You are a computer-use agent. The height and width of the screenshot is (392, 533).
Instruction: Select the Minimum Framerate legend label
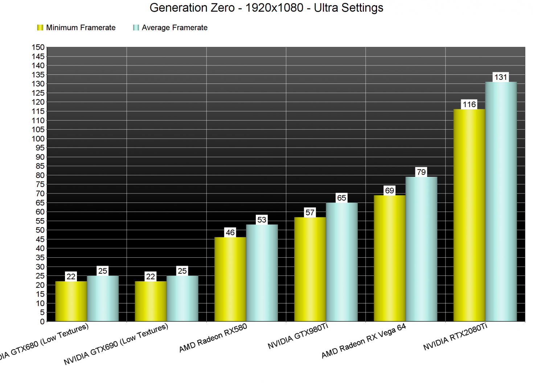tap(81, 28)
